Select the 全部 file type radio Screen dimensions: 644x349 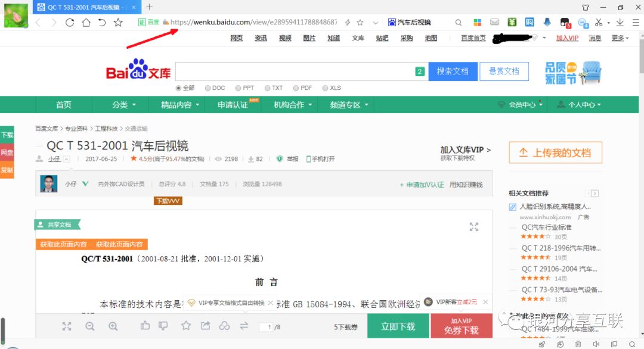pos(178,88)
